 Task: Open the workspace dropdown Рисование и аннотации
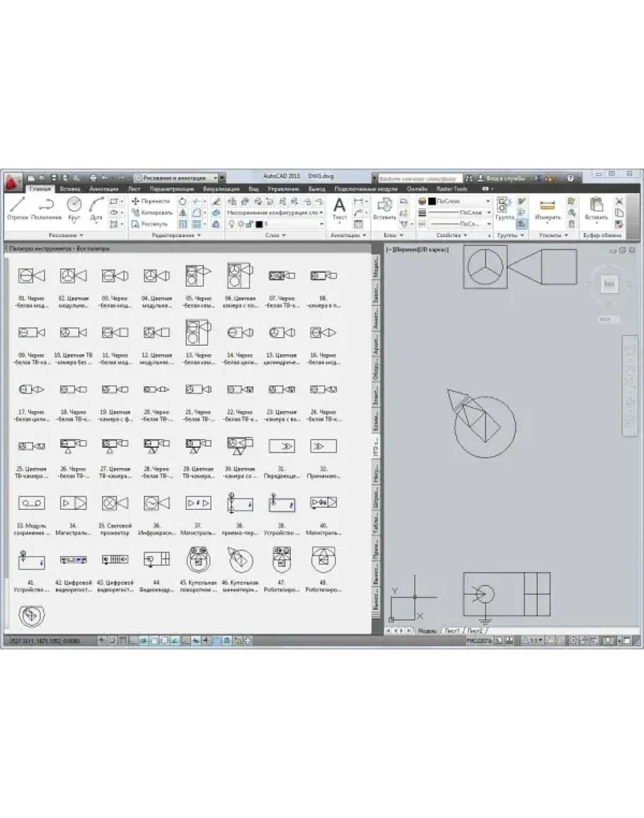180,178
